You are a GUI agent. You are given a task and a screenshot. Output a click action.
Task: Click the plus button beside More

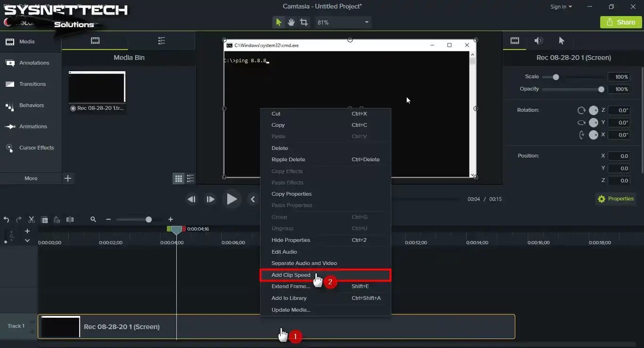tap(68, 178)
